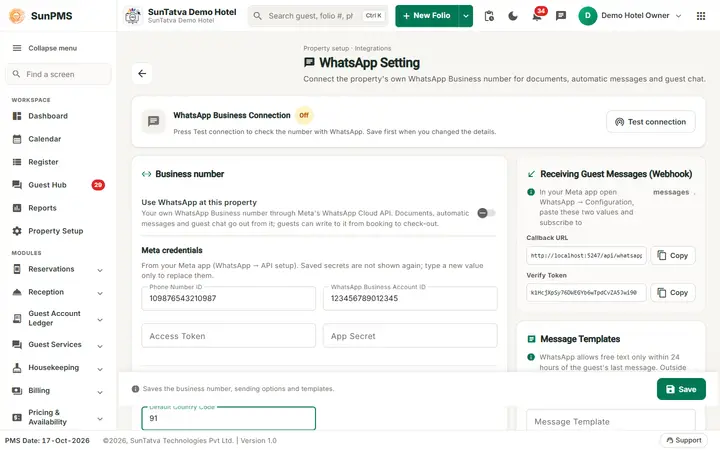Viewport: 720px width, 450px height.
Task: Click the Save button
Action: (x=681, y=389)
